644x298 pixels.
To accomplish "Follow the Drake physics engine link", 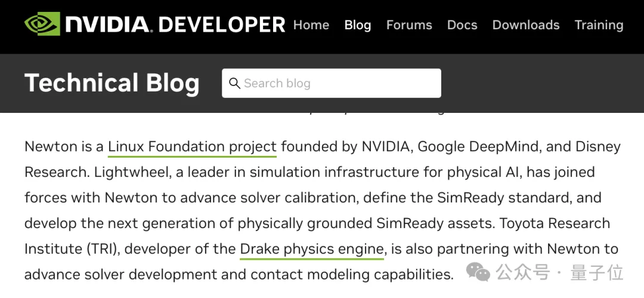I will click(x=312, y=248).
